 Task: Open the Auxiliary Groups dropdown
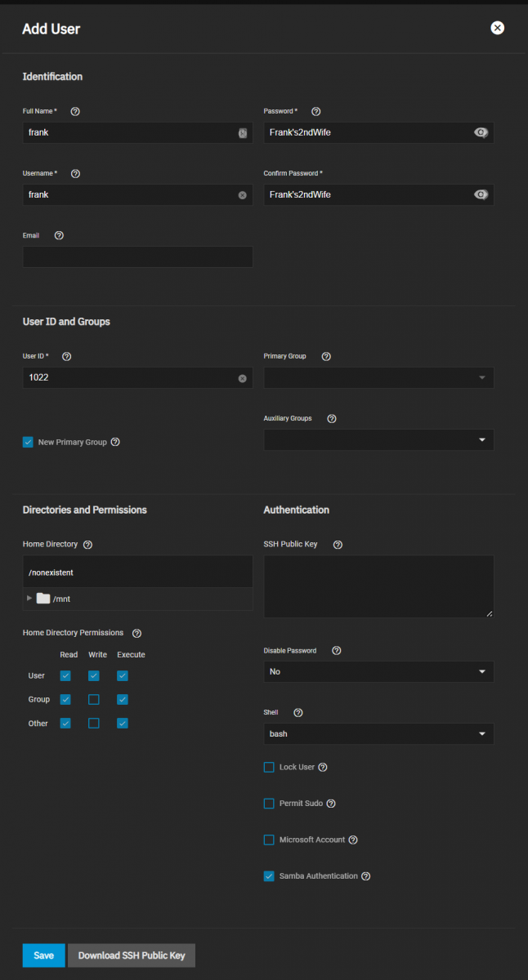coord(378,440)
